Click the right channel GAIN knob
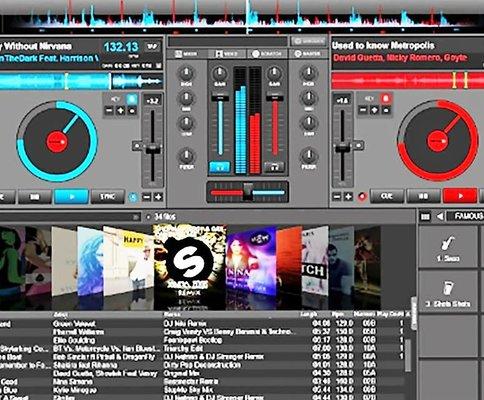This screenshot has height=400, width=484. tap(274, 73)
